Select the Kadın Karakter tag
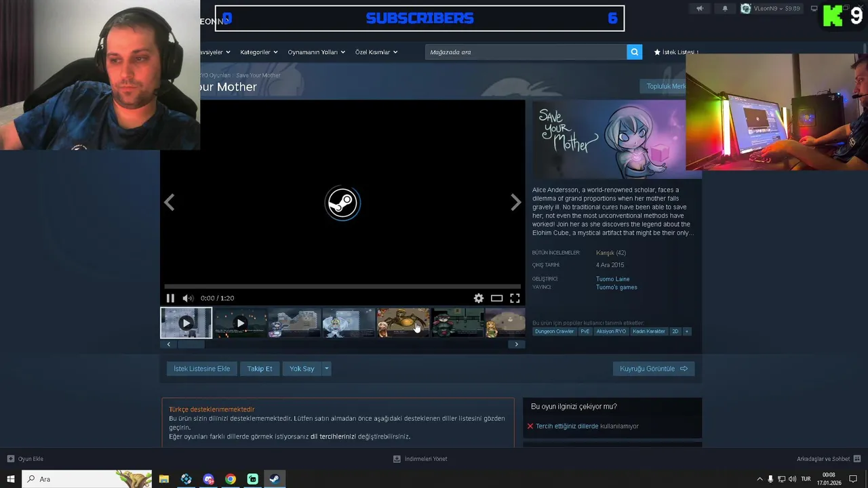The width and height of the screenshot is (868, 488). (x=649, y=331)
